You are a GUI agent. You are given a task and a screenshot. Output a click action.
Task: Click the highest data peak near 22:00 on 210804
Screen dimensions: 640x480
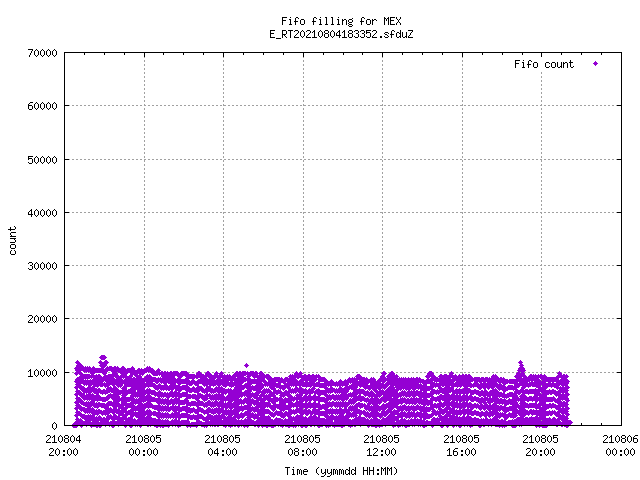click(x=103, y=358)
